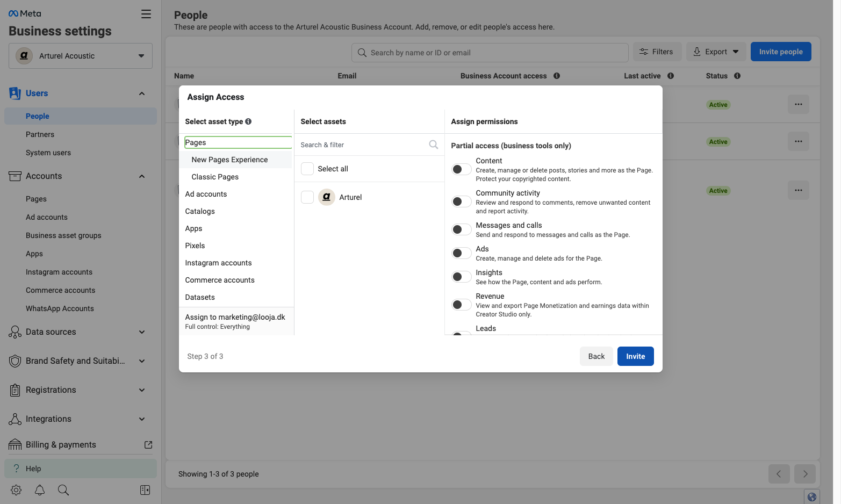
Task: Click the search magnifier in sidebar footer
Action: click(63, 490)
